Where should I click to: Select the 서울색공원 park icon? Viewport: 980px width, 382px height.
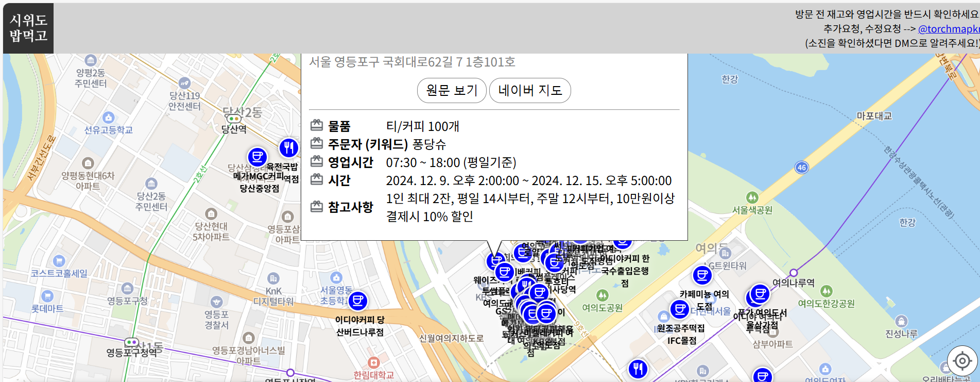752,197
